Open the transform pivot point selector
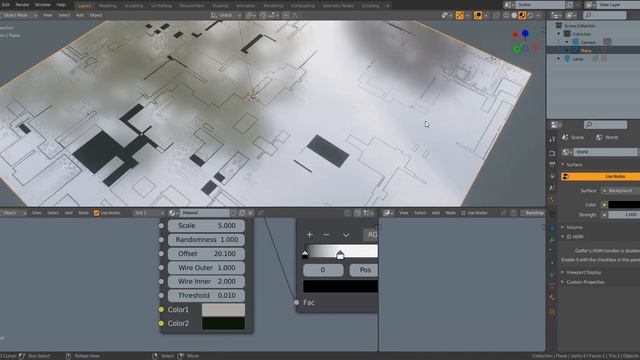640x360 pixels. (x=250, y=15)
